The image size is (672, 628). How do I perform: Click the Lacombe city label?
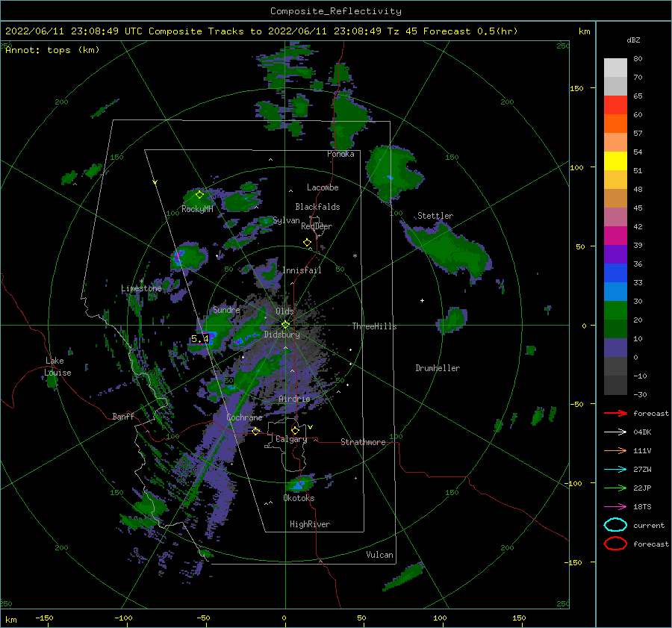tap(323, 187)
